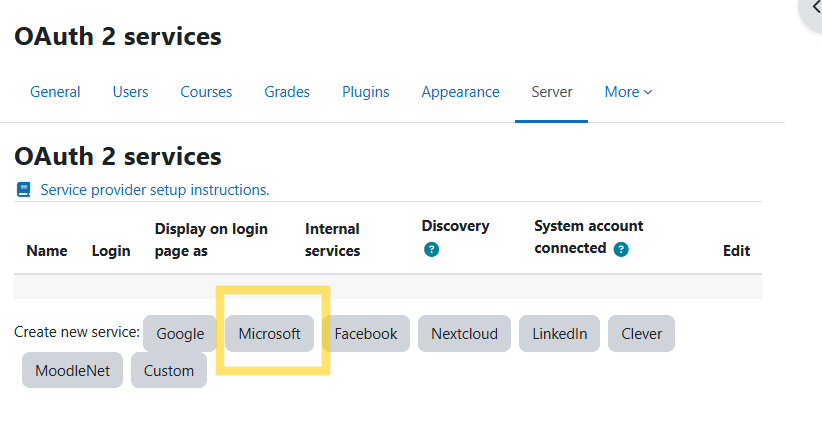Add a Nextcloud OAuth service
Image resolution: width=822 pixels, height=437 pixels.
(x=464, y=334)
